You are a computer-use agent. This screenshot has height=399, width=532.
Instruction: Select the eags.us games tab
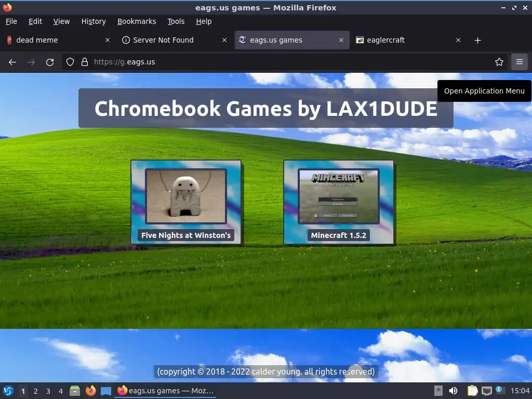pyautogui.click(x=292, y=40)
